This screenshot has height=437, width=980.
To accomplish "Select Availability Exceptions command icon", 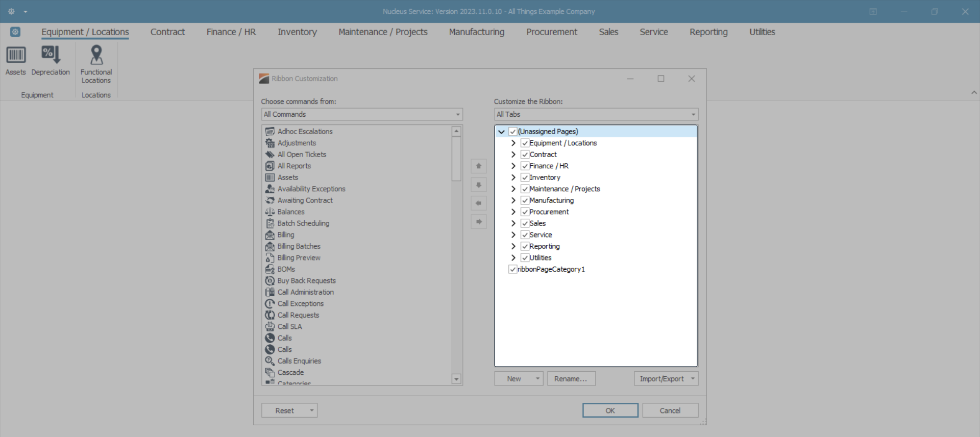I will point(270,189).
